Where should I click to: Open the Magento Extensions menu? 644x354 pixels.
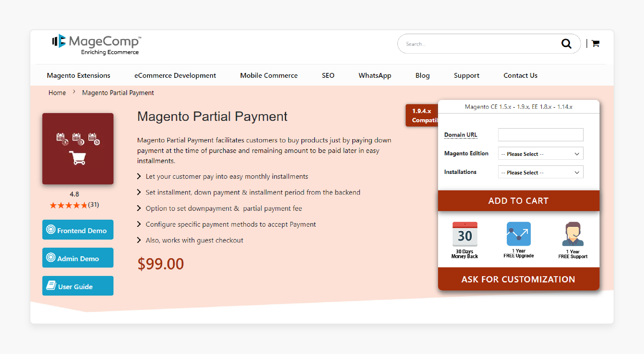point(79,75)
